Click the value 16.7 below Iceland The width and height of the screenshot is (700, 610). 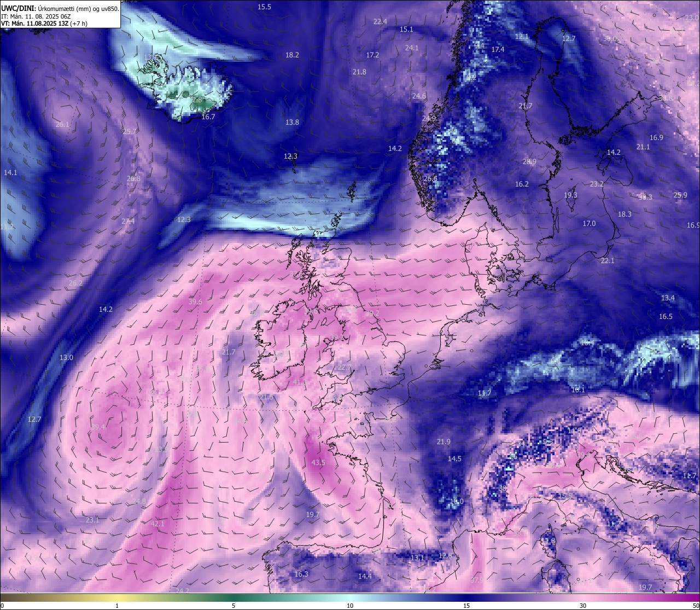208,117
